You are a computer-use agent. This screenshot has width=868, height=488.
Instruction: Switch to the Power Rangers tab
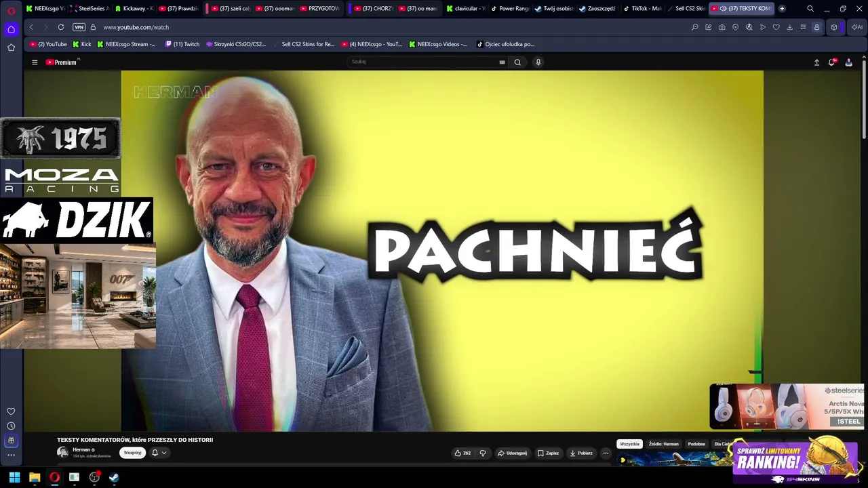tap(510, 9)
